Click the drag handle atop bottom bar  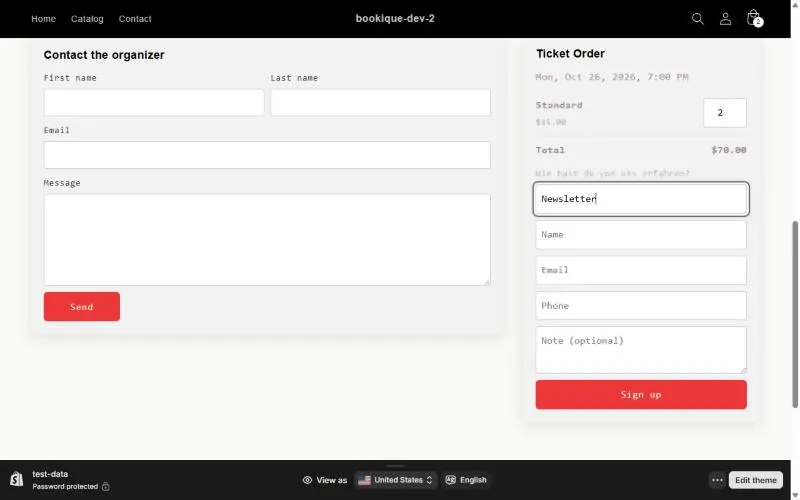coord(395,466)
